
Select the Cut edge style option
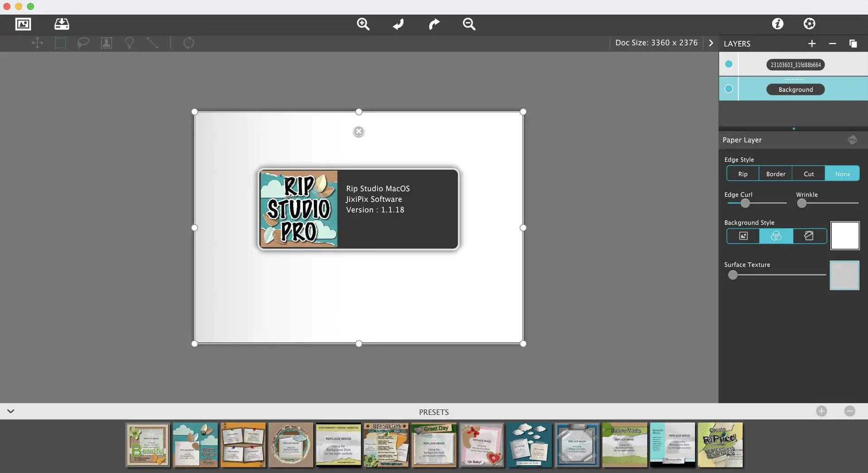809,174
